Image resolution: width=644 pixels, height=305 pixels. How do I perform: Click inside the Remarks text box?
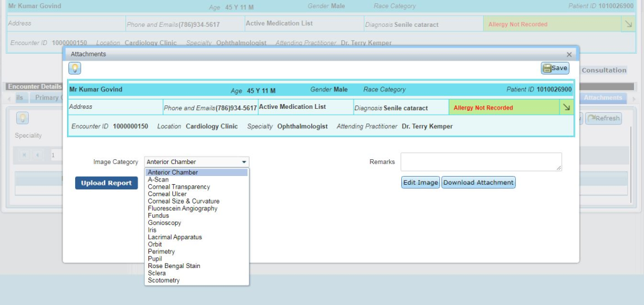481,162
